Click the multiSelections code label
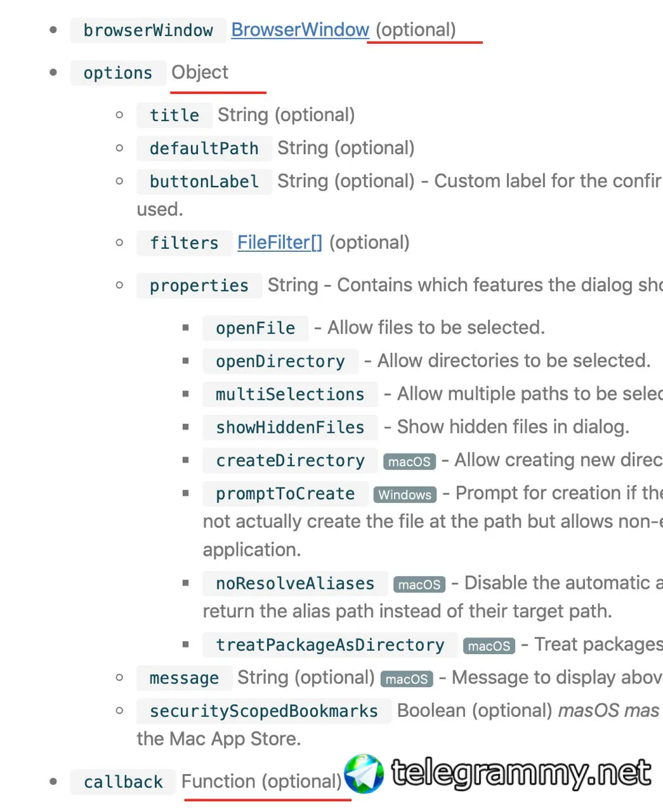This screenshot has width=663, height=812. [x=290, y=394]
